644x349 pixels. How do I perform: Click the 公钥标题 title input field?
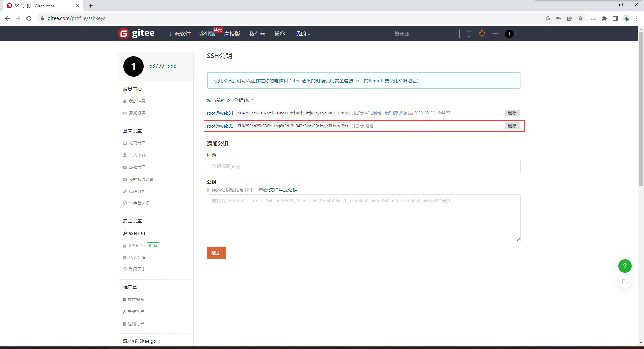363,166
